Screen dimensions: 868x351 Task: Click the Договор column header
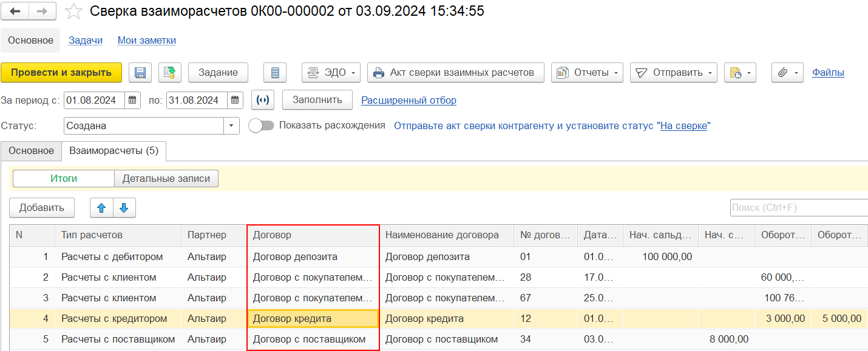pos(313,235)
